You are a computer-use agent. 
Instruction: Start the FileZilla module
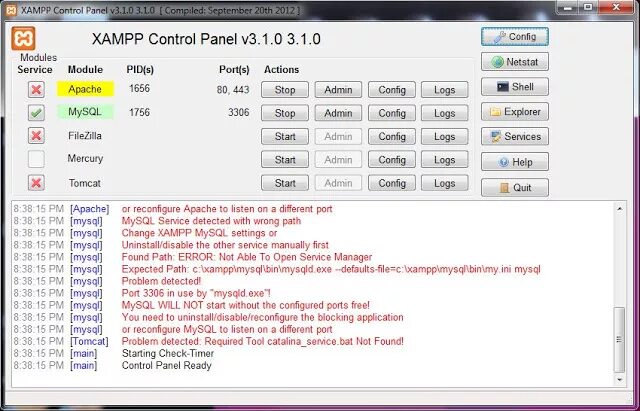(x=285, y=136)
